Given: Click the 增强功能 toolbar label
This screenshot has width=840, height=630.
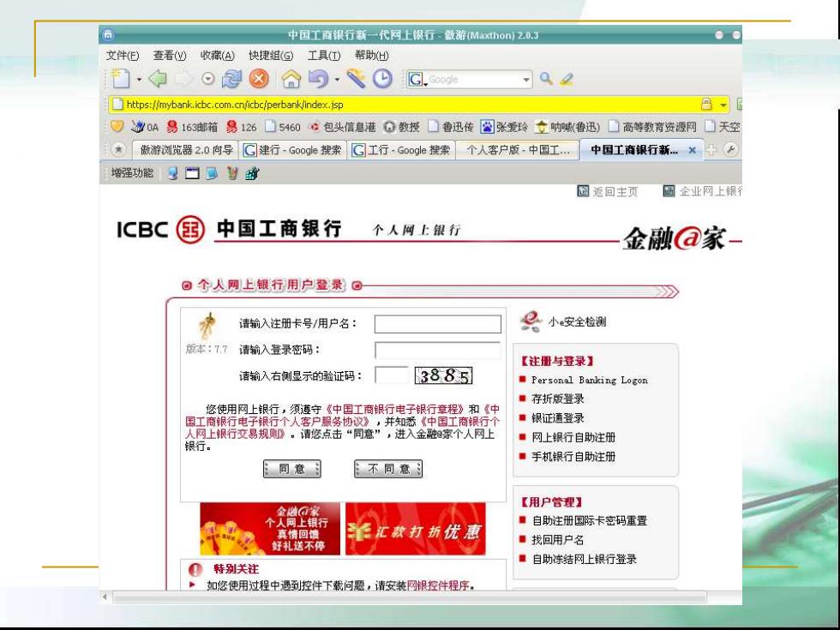Looking at the screenshot, I should click(x=132, y=172).
